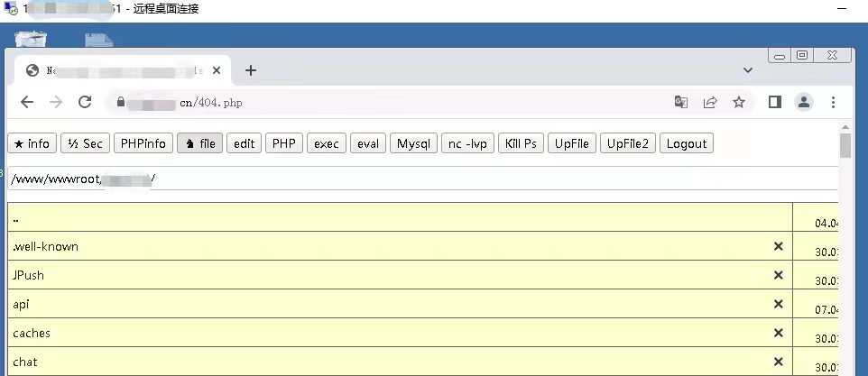
Task: Open Google Translate icon in address bar
Action: pos(681,102)
